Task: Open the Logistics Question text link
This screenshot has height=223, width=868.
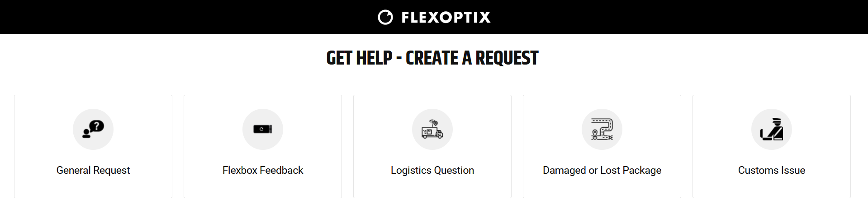Action: (x=432, y=170)
